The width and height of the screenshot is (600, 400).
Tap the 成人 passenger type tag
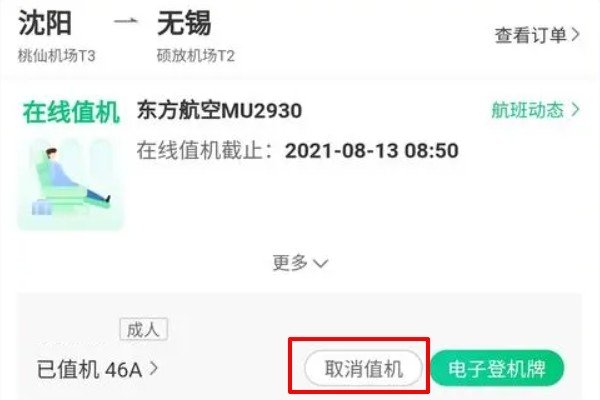click(143, 329)
